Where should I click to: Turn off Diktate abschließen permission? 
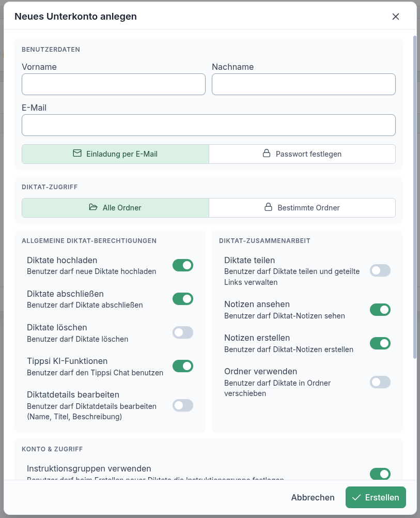coord(183,299)
